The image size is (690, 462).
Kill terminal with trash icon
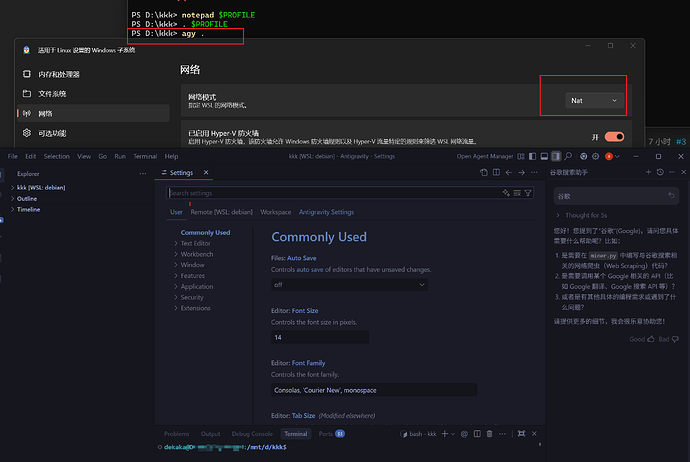489,434
